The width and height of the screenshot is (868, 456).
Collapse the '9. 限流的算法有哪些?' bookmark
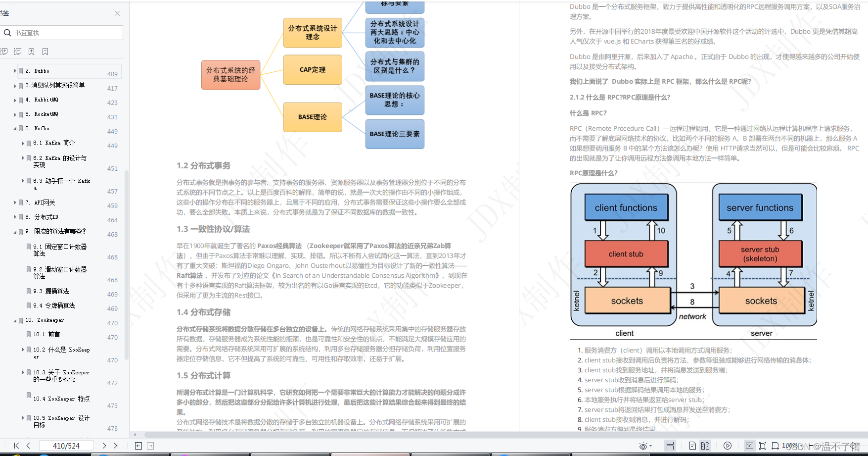15,232
